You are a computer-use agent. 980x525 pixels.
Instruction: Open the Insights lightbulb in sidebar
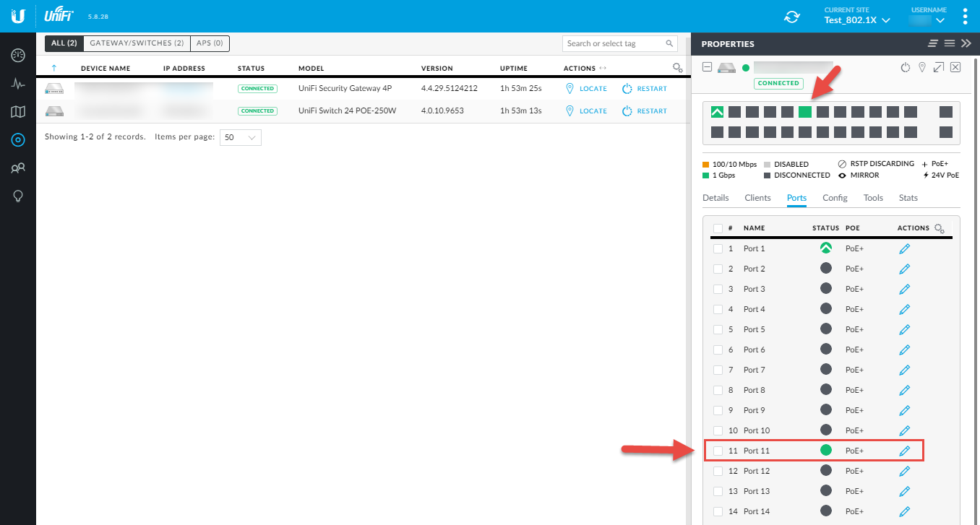tap(18, 196)
